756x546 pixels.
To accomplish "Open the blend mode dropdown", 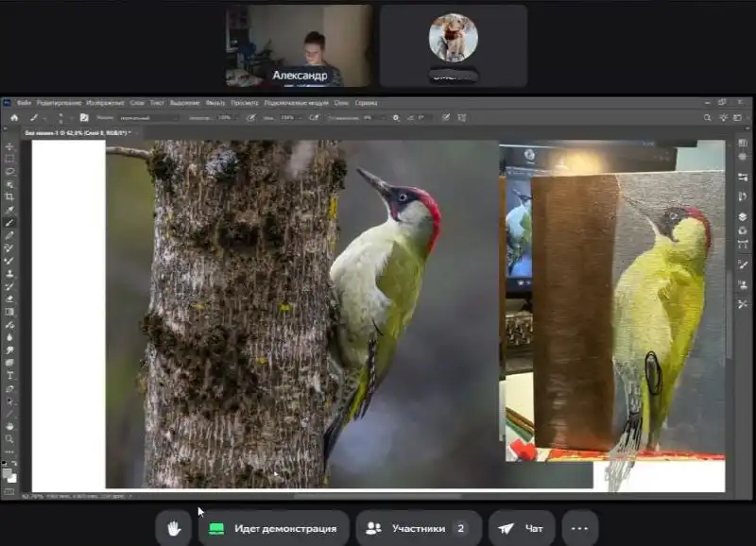I will click(148, 117).
